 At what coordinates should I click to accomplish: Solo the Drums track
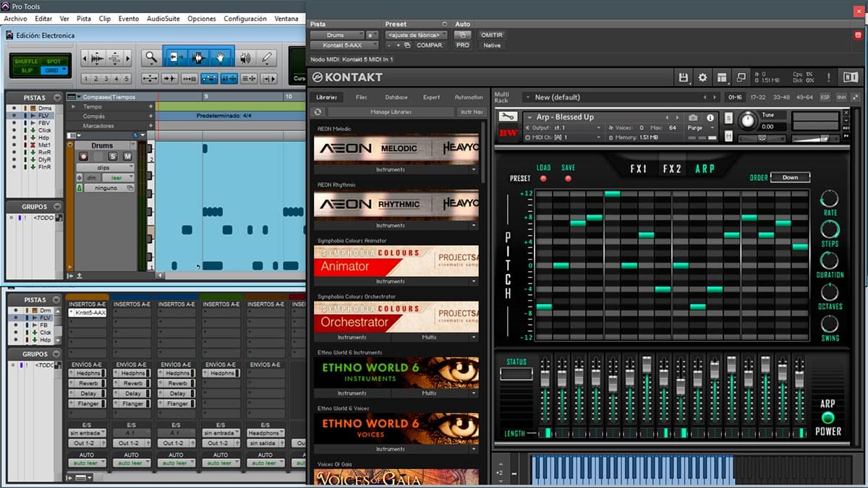click(x=113, y=157)
